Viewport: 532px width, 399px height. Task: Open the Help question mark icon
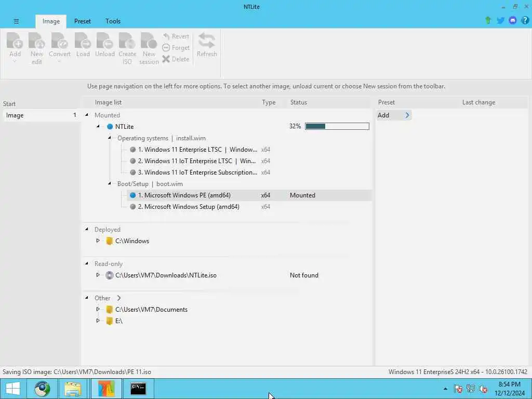click(525, 20)
